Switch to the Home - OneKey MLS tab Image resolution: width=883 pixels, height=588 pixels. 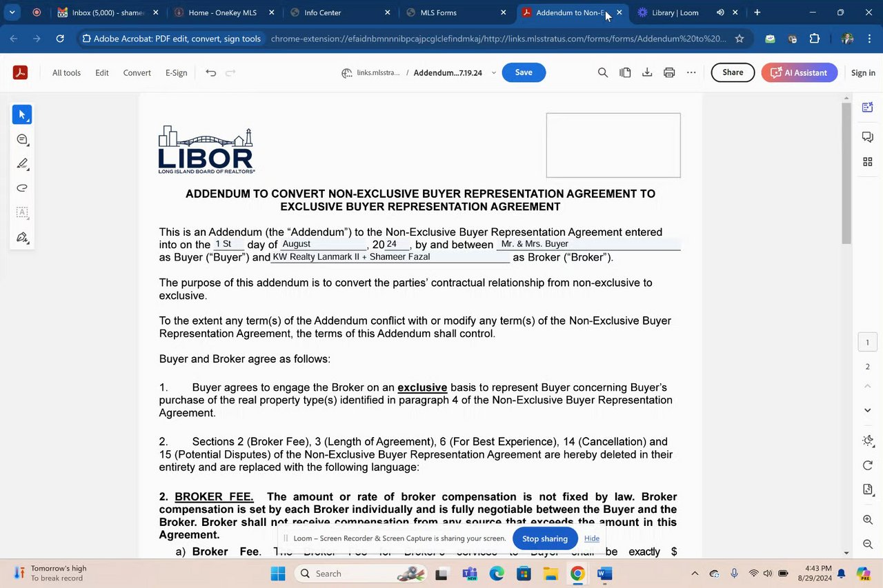pyautogui.click(x=223, y=12)
